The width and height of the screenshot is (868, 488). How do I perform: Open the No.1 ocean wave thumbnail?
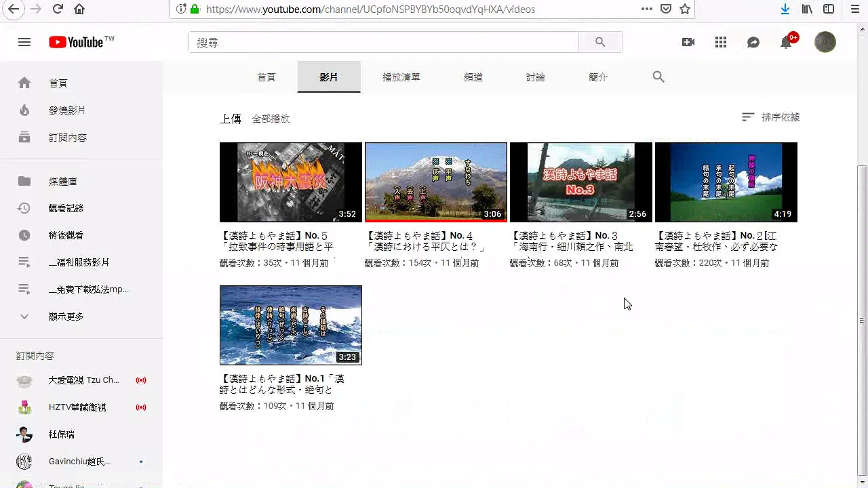tap(291, 325)
